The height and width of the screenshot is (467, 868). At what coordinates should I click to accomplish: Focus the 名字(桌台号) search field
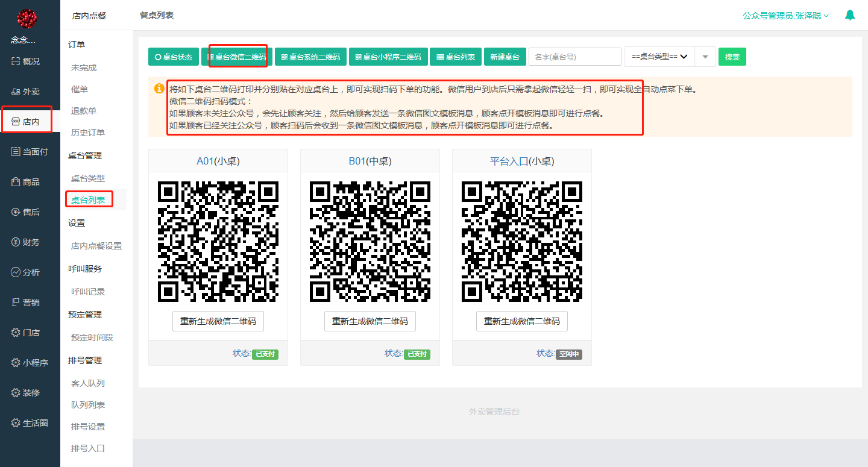point(575,57)
